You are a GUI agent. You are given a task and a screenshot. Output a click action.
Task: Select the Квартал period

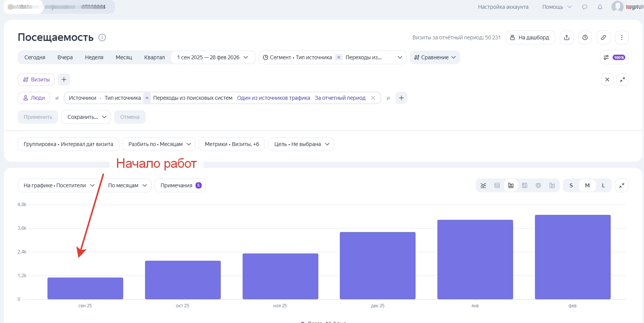(155, 57)
